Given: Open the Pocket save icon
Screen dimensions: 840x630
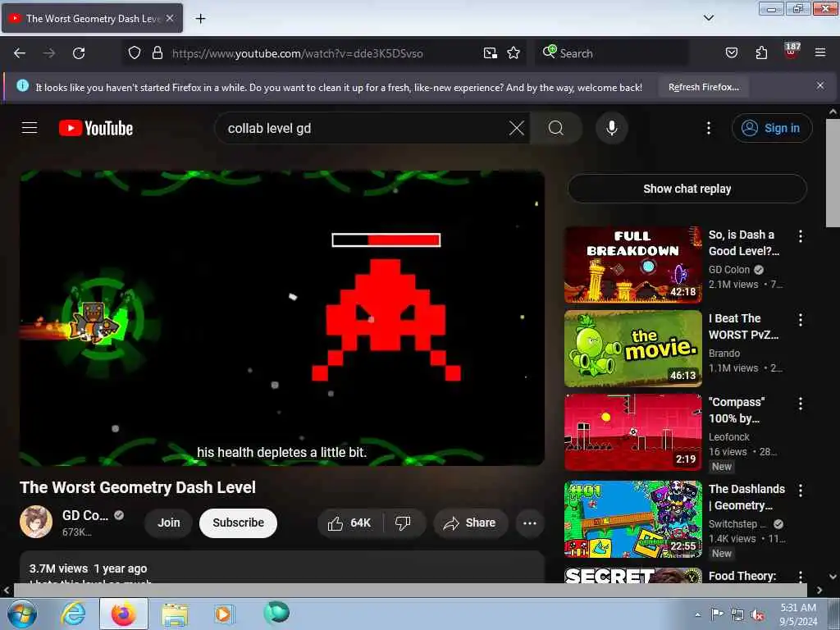Looking at the screenshot, I should (731, 53).
